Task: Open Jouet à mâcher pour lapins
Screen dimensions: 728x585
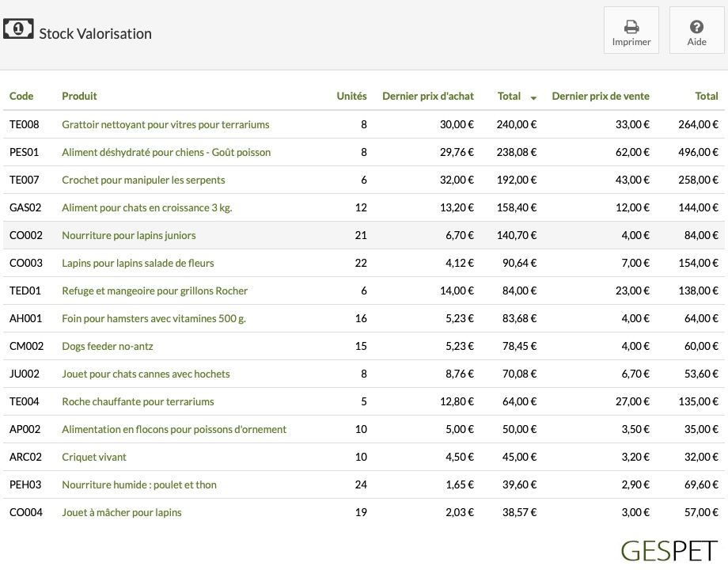Action: click(x=122, y=513)
